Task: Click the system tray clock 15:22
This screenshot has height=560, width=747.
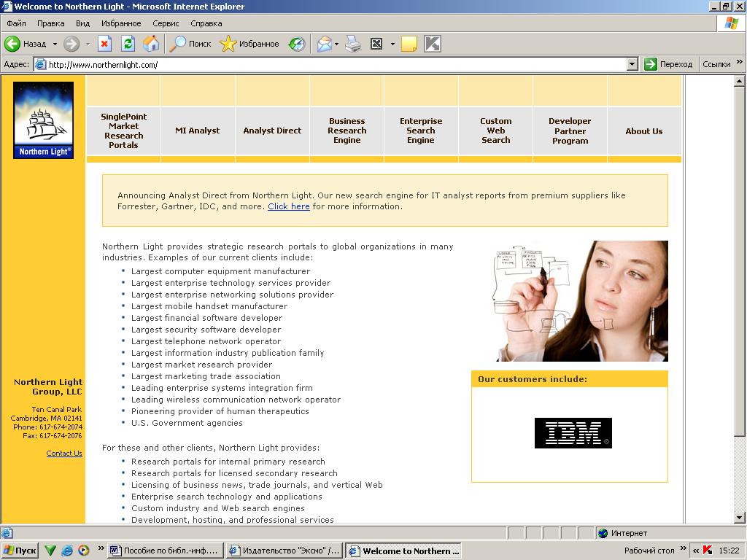Action: click(729, 551)
